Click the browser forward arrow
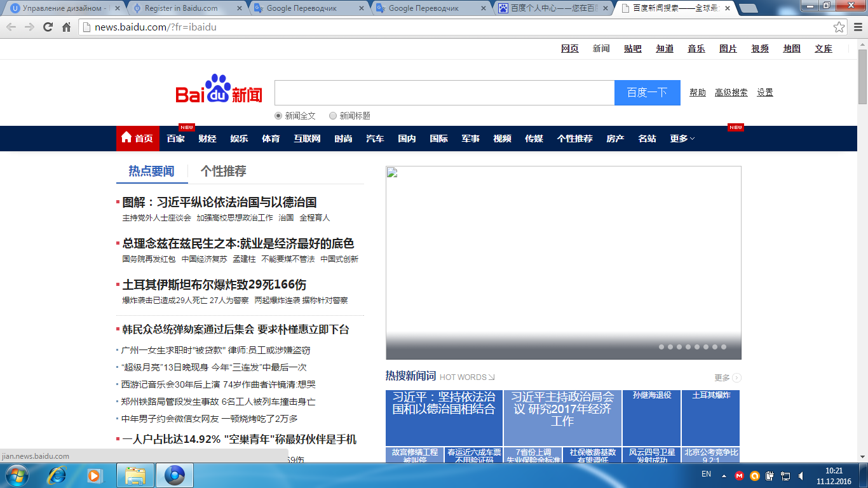This screenshot has height=488, width=868. tap(29, 27)
